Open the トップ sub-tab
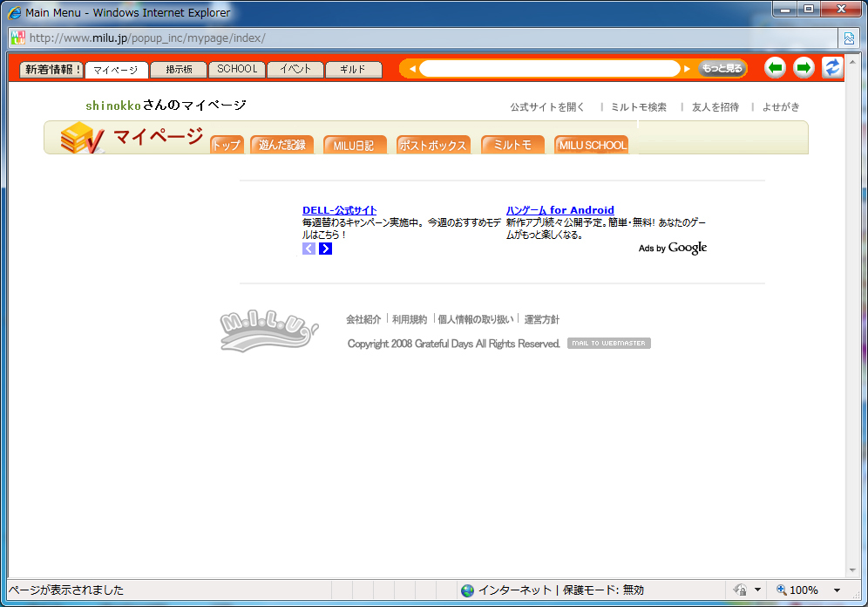Screen dimensions: 868x607 227,145
